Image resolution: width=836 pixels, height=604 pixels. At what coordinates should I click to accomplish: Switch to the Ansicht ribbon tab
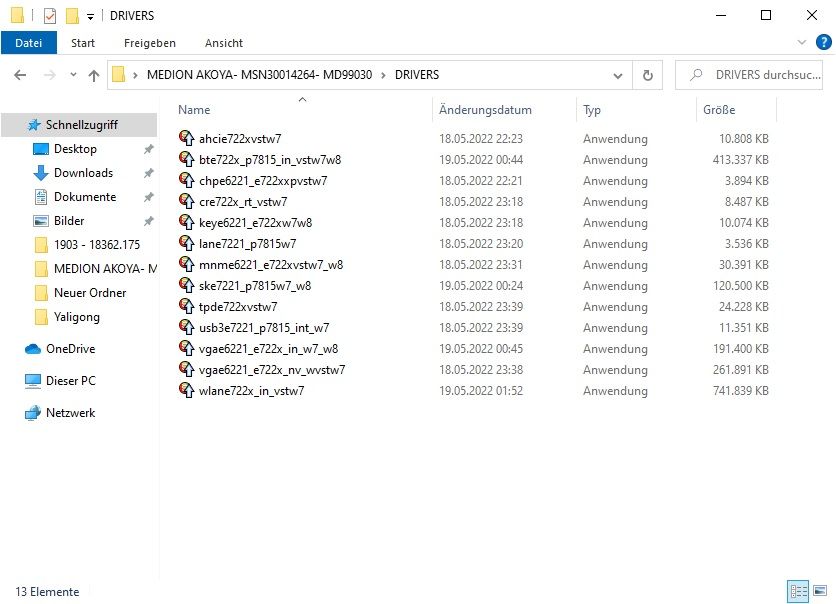click(224, 43)
